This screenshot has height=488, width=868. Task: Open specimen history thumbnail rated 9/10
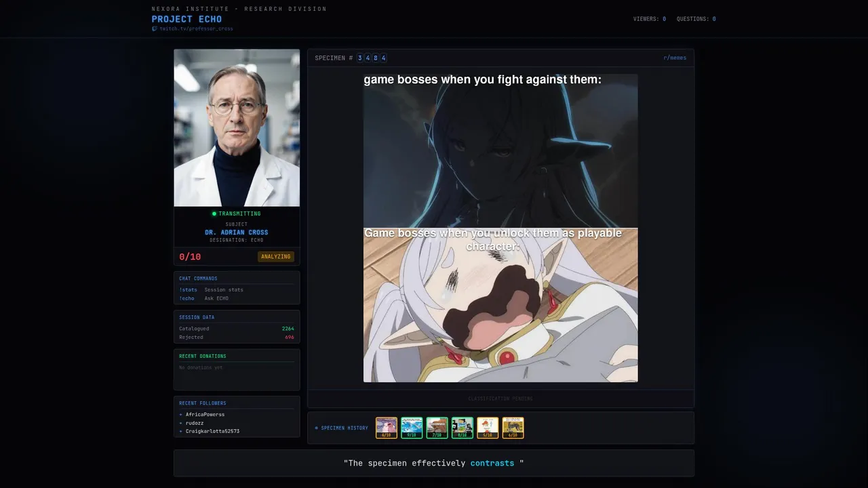click(x=412, y=428)
